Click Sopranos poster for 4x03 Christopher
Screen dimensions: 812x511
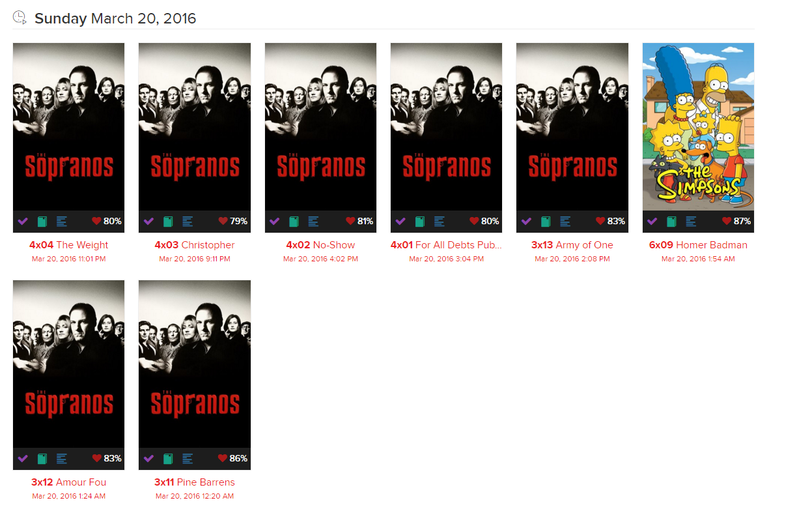(x=195, y=126)
